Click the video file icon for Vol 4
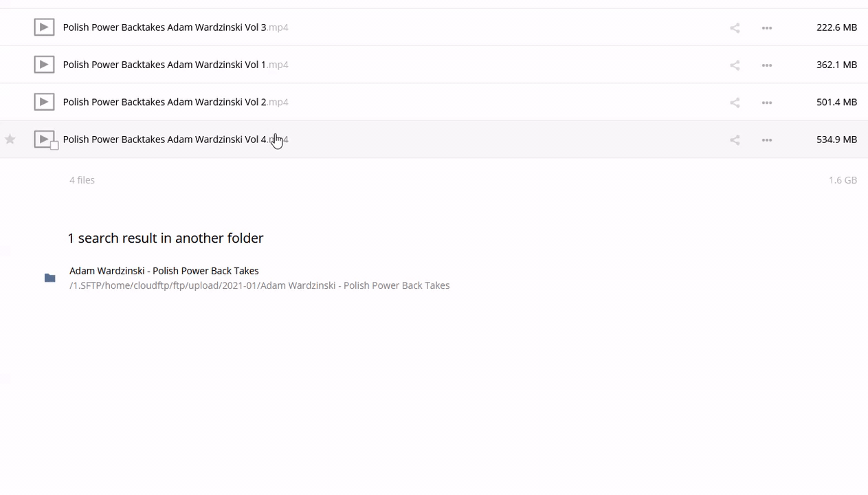The height and width of the screenshot is (495, 868). click(x=43, y=139)
